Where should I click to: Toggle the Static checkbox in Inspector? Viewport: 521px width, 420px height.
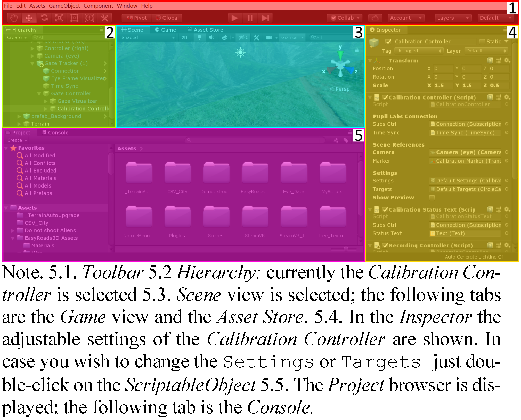[482, 42]
